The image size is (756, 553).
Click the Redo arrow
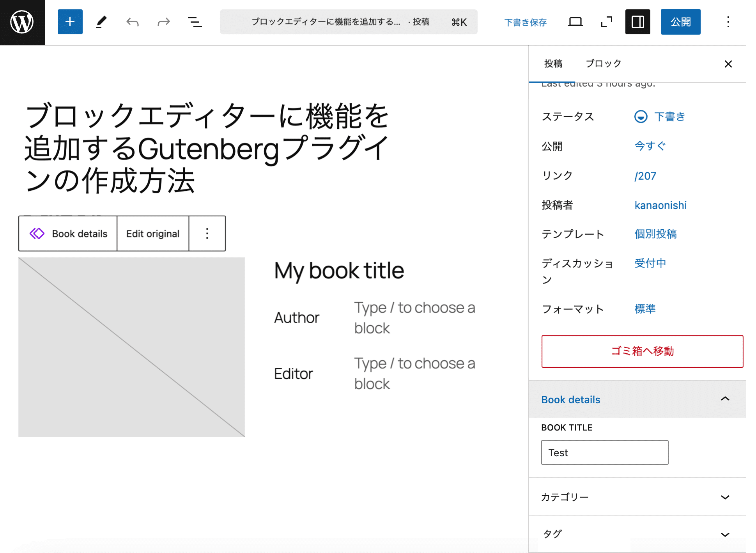click(x=163, y=22)
